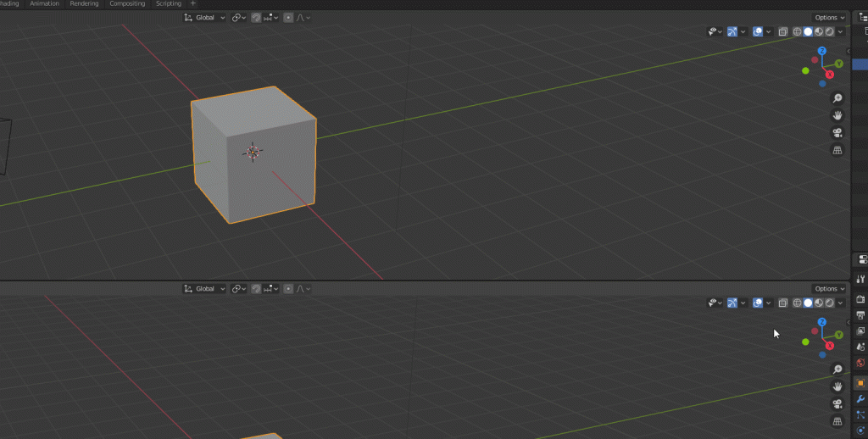Open the World properties globe tab
Image resolution: width=868 pixels, height=439 pixels.
click(x=861, y=363)
